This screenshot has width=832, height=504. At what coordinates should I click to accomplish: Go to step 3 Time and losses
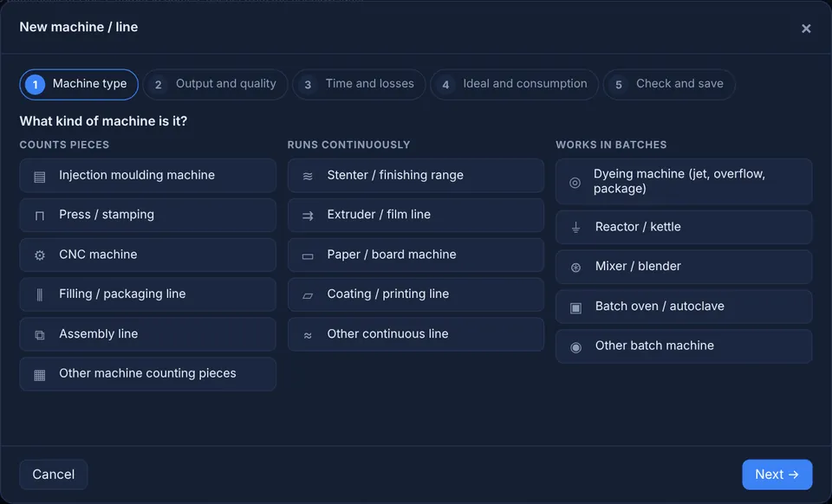pyautogui.click(x=359, y=84)
